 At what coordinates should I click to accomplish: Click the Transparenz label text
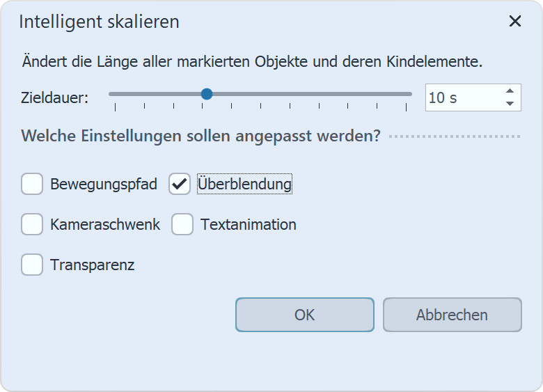93,265
